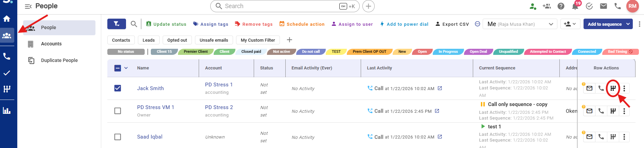The width and height of the screenshot is (644, 148).
Task: Select the PD Stress VM 1 checkbox
Action: [x=118, y=111]
